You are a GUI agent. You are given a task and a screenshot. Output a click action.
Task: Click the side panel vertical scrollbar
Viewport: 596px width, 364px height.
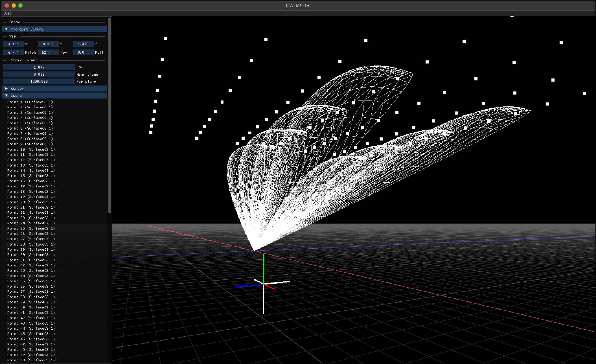[110, 115]
